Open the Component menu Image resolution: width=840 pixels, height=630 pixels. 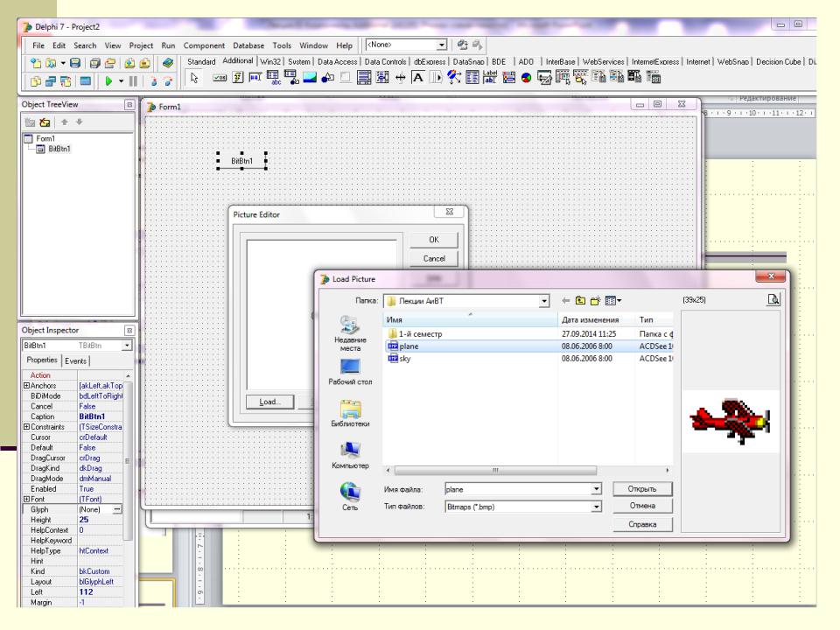click(x=204, y=45)
